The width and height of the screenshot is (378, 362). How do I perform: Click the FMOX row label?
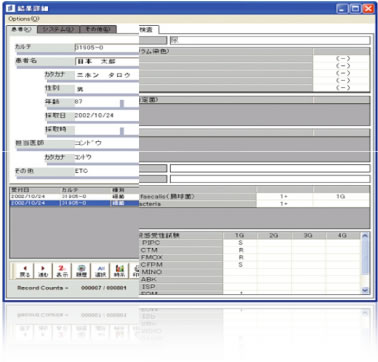click(151, 257)
